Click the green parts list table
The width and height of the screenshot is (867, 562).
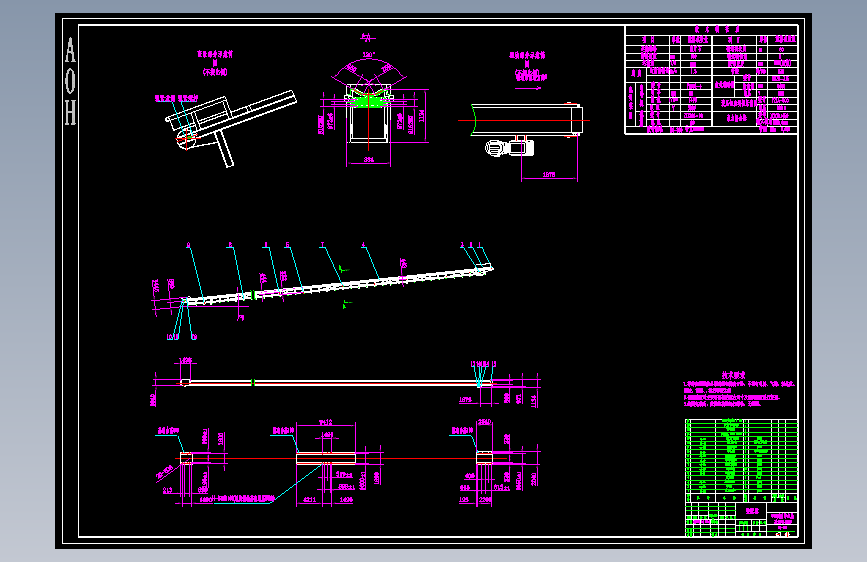pos(741,460)
